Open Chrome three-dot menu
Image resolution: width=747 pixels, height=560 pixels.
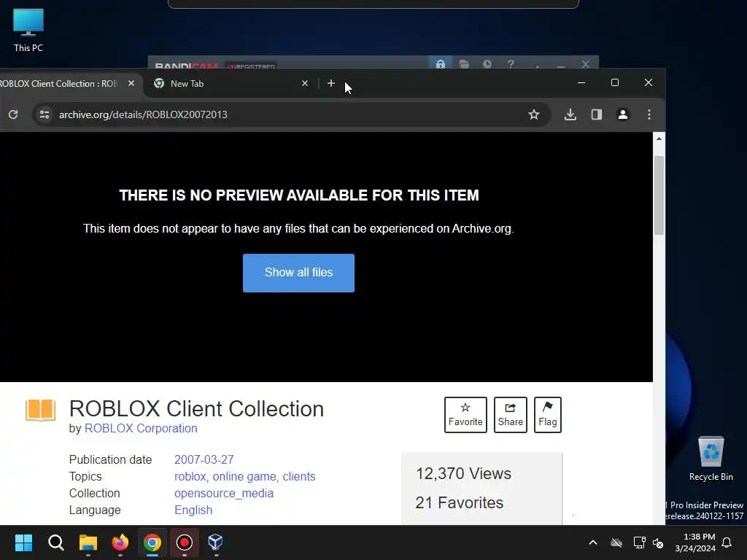(649, 114)
